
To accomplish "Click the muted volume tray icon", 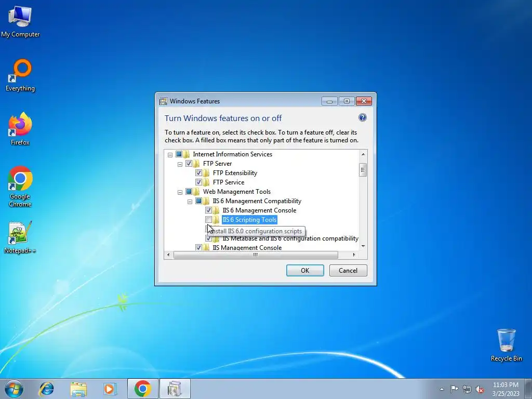I will 480,389.
